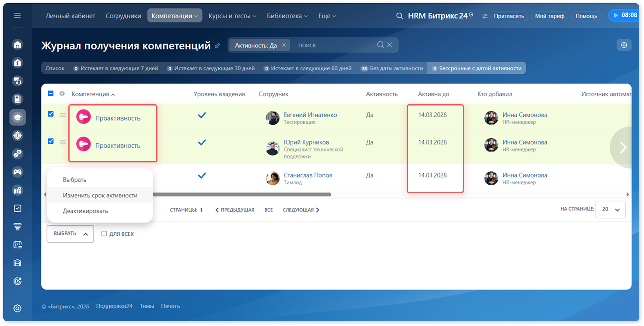Click the pin icon beside page title
The image size is (644, 326).
pos(217,46)
